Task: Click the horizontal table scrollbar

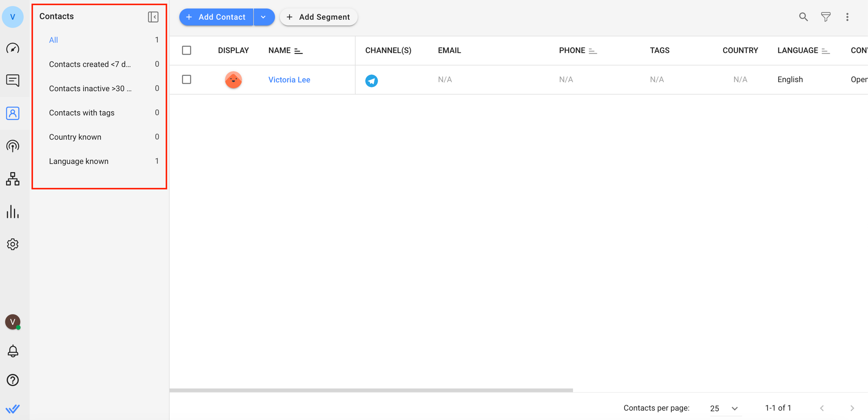Action: click(371, 390)
